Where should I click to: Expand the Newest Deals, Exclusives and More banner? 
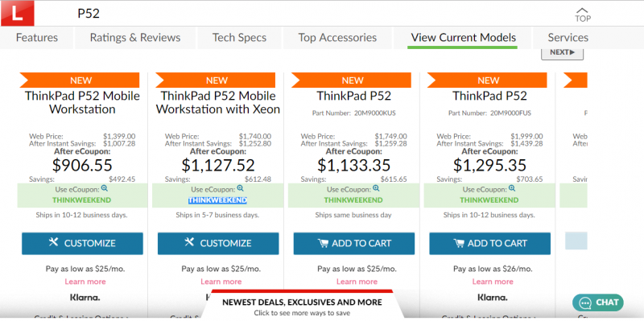pos(302,307)
